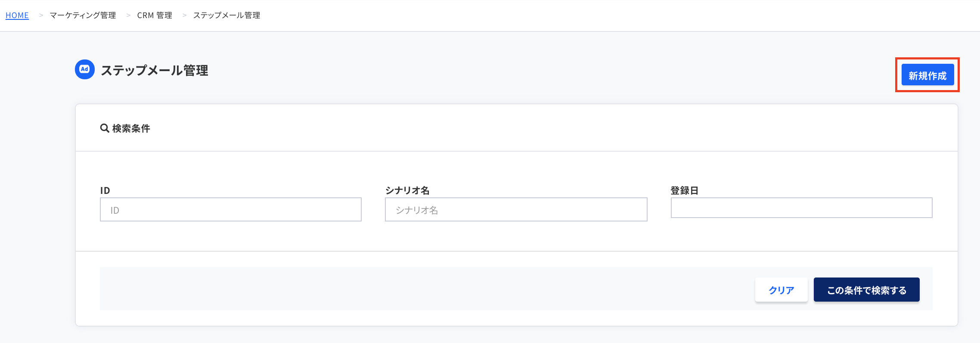Open the HOME breadcrumb link

tap(17, 15)
